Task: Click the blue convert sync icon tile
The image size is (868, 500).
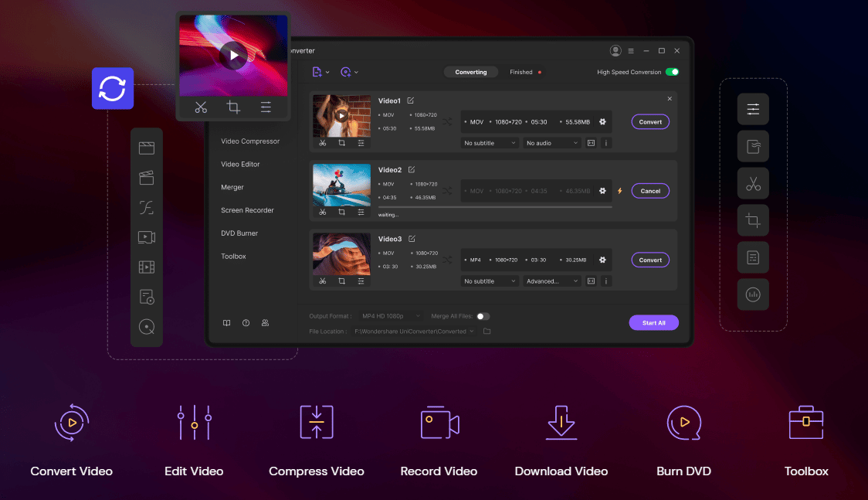Action: coord(113,89)
